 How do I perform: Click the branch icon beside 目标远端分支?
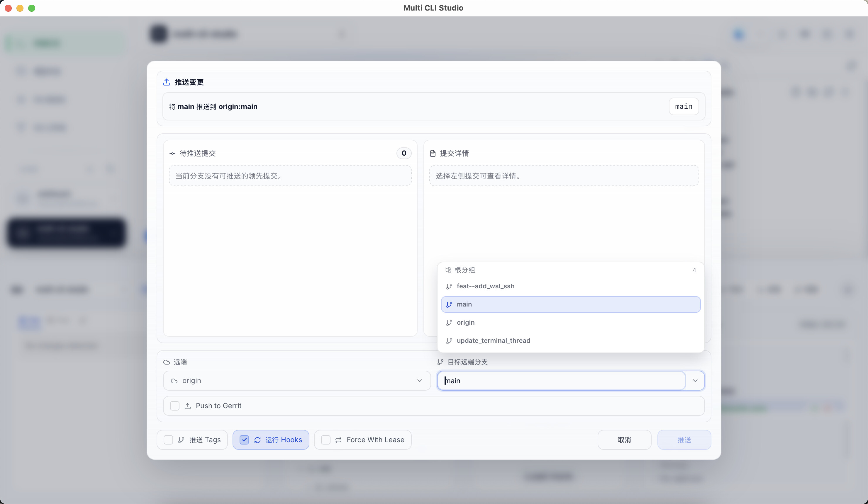click(440, 362)
